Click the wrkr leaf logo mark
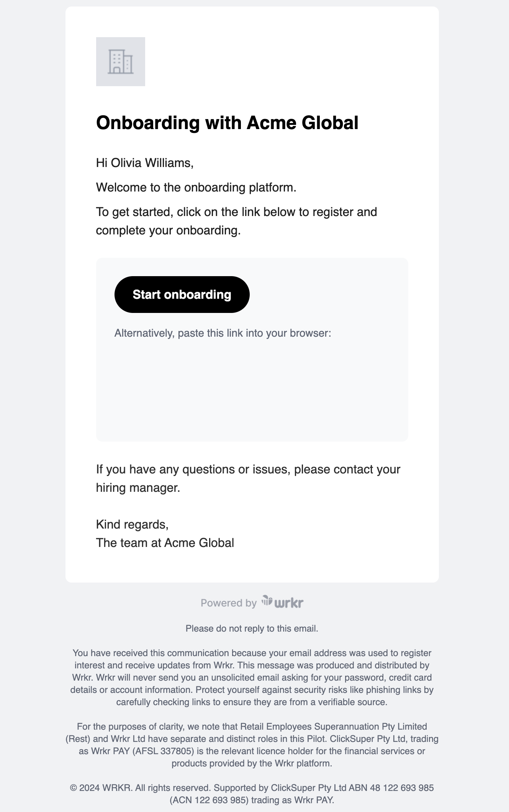This screenshot has width=509, height=812. pyautogui.click(x=267, y=601)
